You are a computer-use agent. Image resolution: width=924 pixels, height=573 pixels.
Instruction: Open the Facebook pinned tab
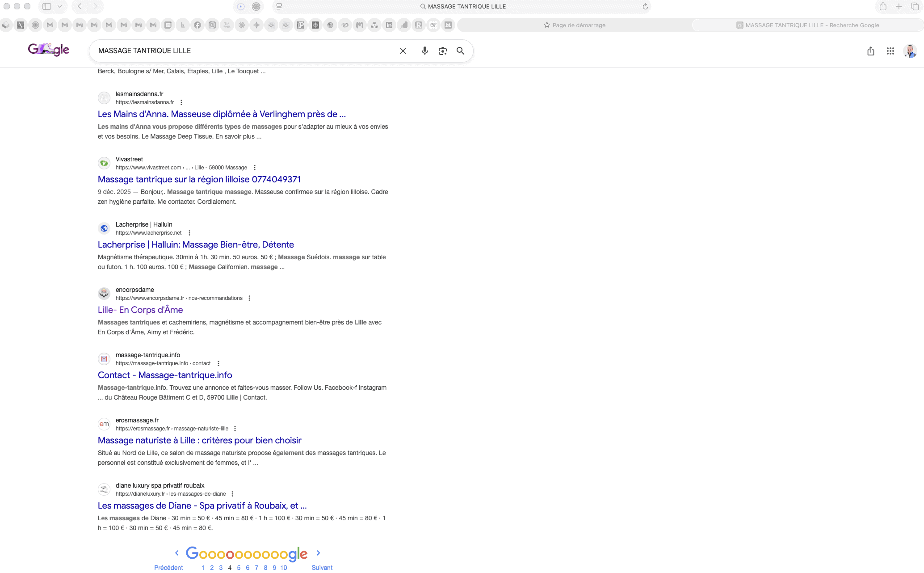[x=197, y=25]
